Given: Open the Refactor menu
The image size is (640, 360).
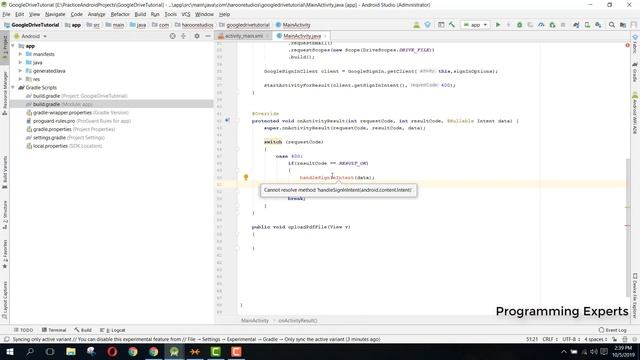Looking at the screenshot, I should 120,14.
